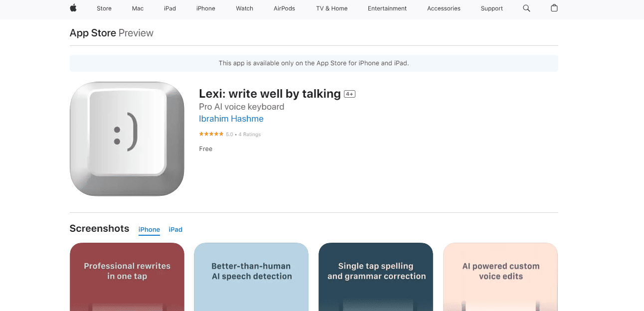Click the 4+ age rating badge

coord(349,94)
